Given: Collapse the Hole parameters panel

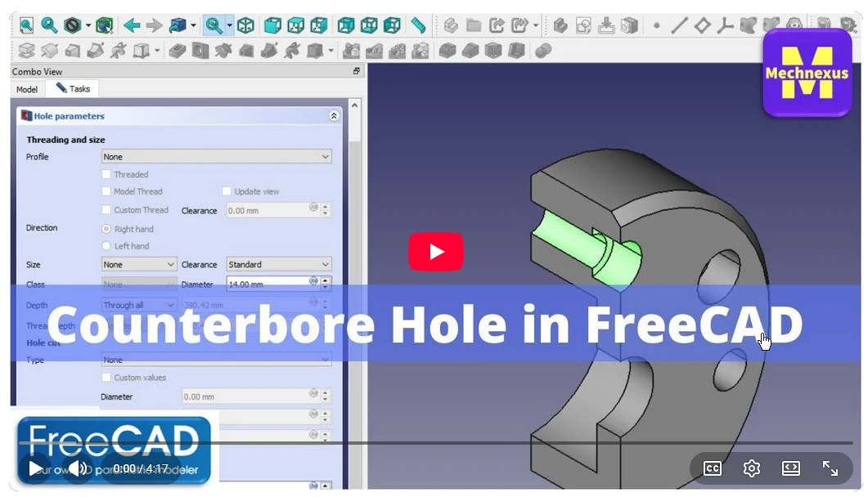Looking at the screenshot, I should tap(334, 116).
